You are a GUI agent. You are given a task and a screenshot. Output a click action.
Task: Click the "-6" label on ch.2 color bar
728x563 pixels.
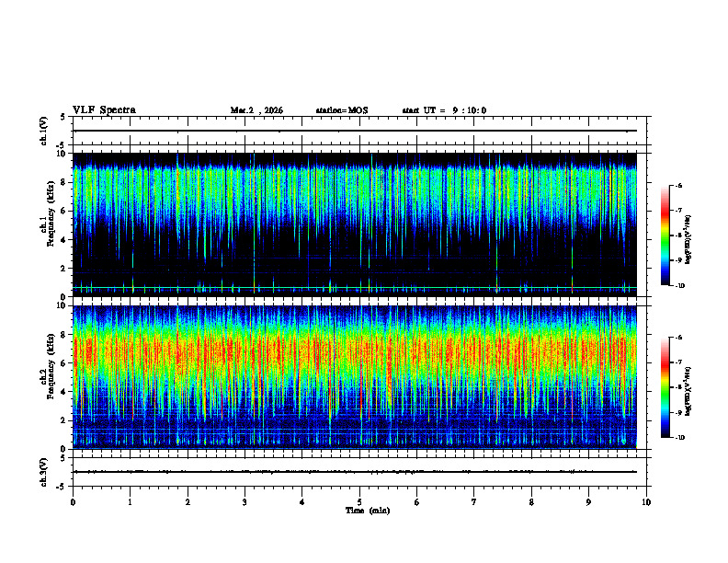[x=678, y=338]
